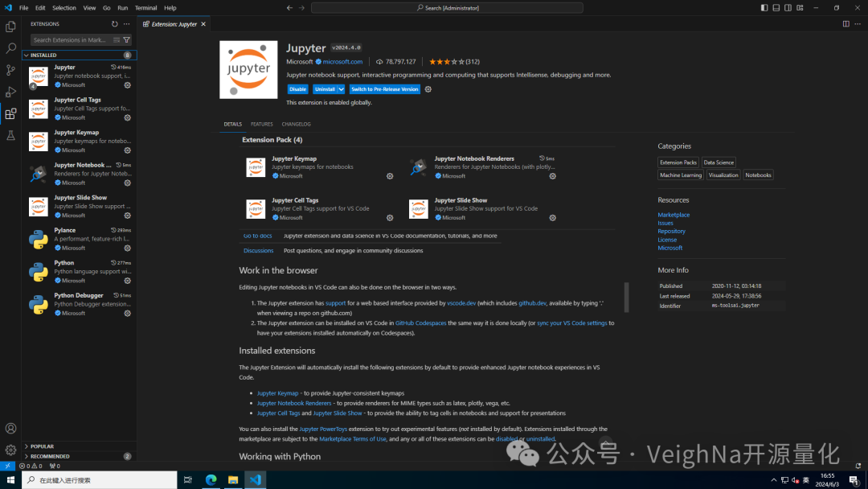The height and width of the screenshot is (489, 868).
Task: Click the title bar command search box
Action: [448, 8]
